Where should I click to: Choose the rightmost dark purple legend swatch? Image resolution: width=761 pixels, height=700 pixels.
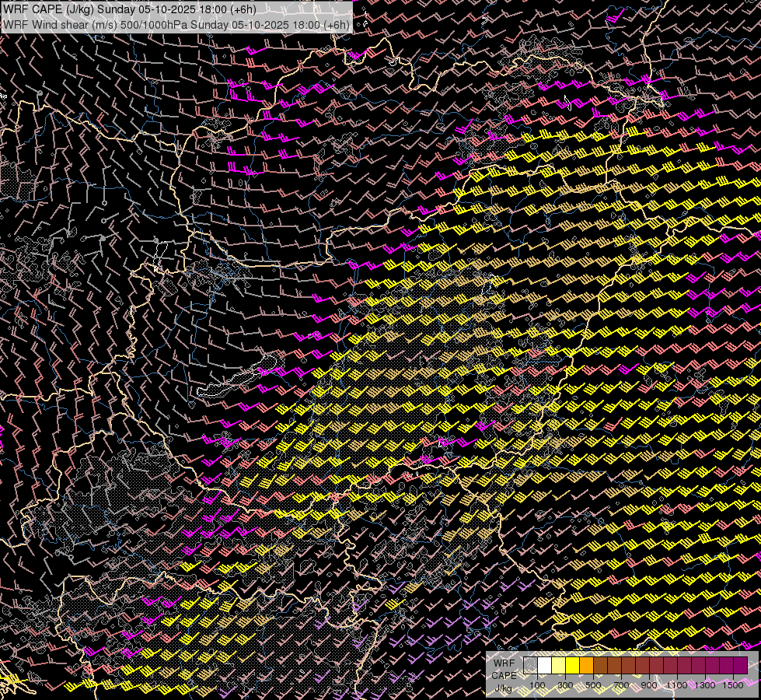741,665
